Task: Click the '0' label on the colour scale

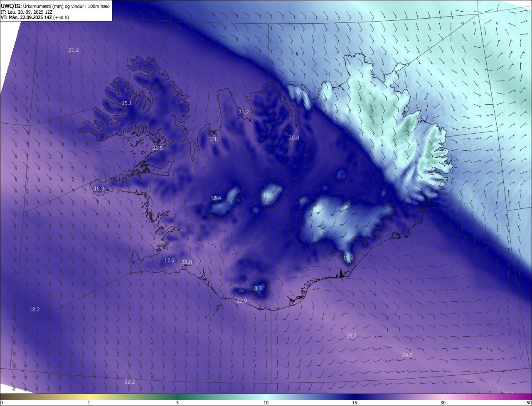Action: pyautogui.click(x=2, y=403)
